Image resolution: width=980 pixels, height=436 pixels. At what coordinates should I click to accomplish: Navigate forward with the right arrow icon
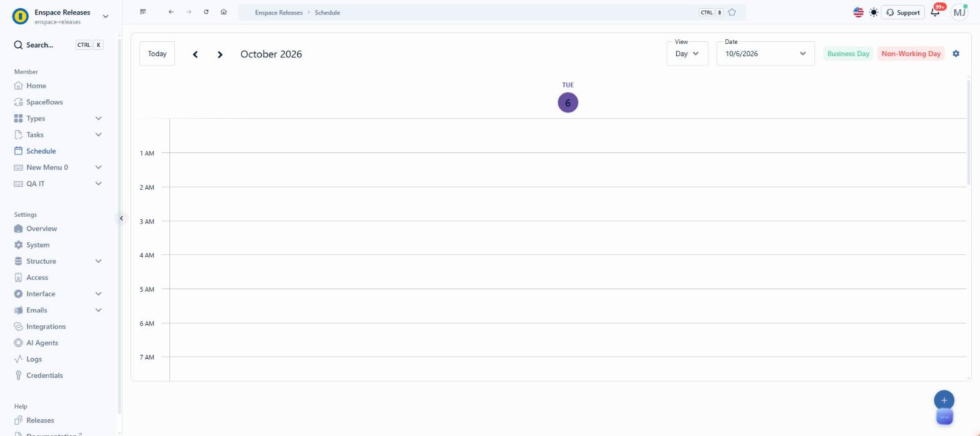[189, 12]
